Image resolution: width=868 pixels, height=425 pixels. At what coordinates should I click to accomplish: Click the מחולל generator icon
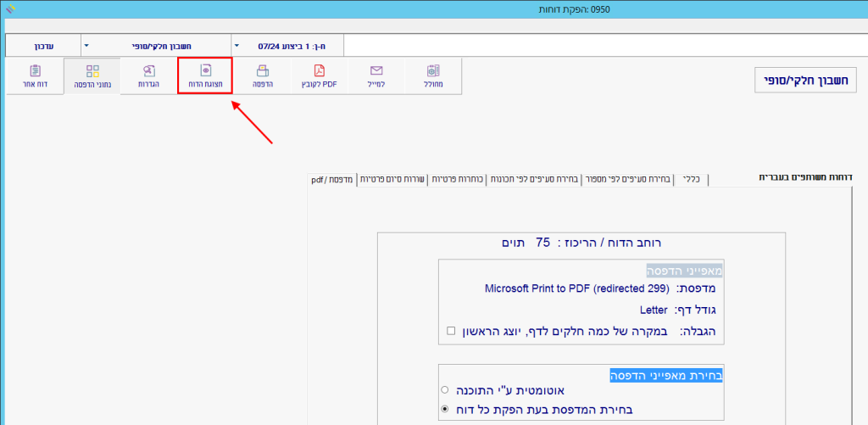point(433,76)
